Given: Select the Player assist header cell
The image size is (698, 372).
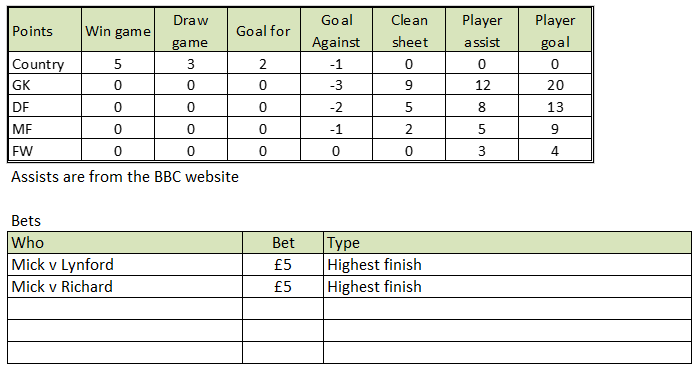Looking at the screenshot, I should (482, 30).
